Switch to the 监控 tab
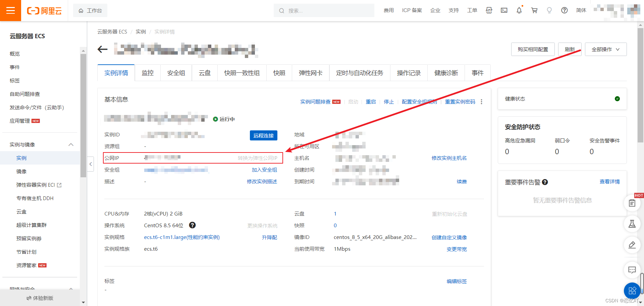 (148, 73)
